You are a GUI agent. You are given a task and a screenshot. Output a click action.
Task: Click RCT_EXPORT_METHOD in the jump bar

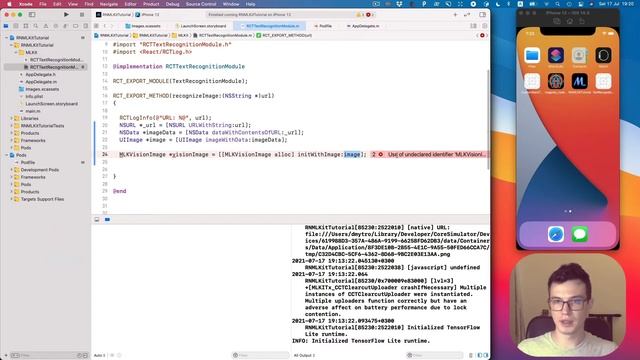pyautogui.click(x=284, y=36)
